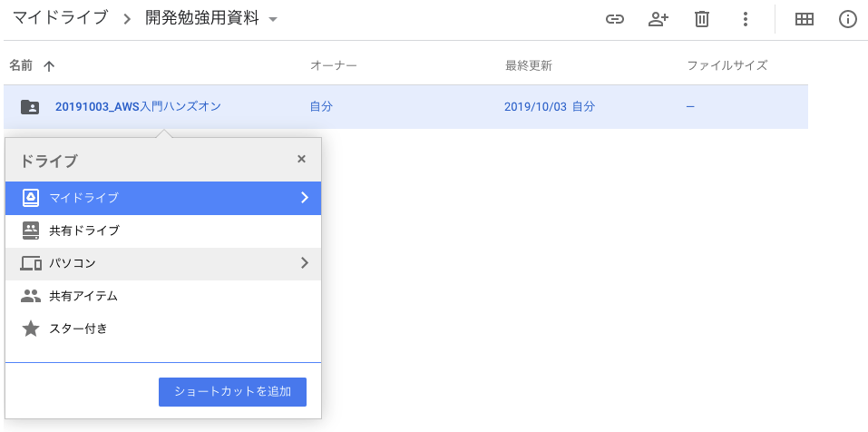Select 共有アイテム in the popup list
Viewport: 868px width, 432px height.
(x=83, y=296)
